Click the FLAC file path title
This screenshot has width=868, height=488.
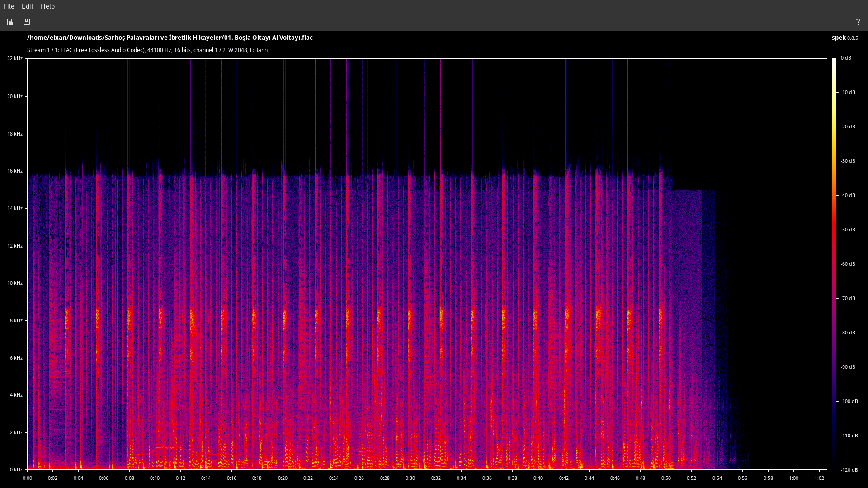click(x=170, y=38)
